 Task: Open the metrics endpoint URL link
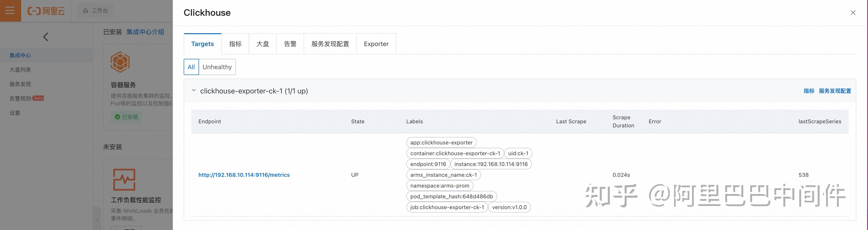pyautogui.click(x=244, y=175)
